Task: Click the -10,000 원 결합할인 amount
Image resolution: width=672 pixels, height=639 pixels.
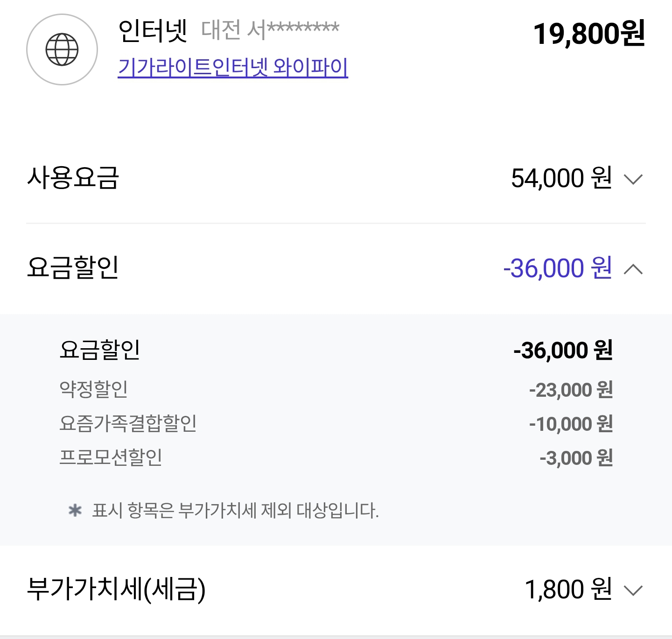Action: pos(571,424)
